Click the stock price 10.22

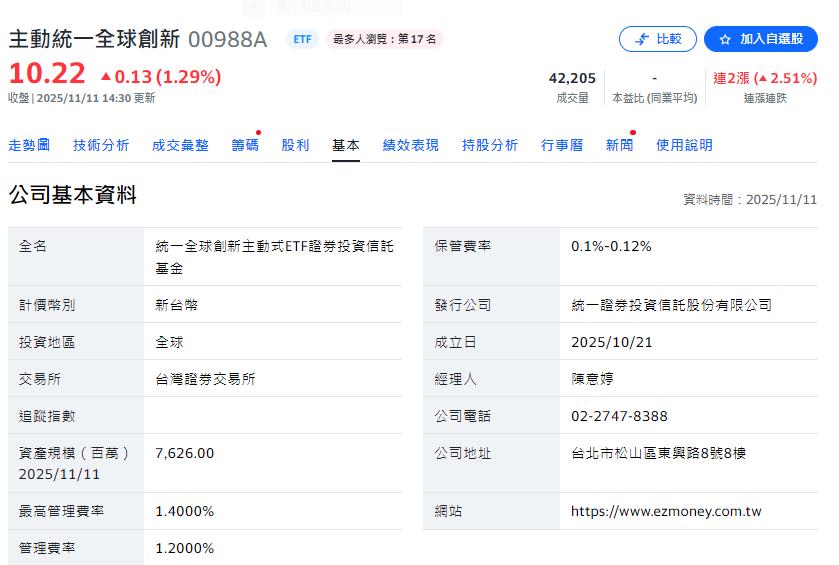[47, 73]
